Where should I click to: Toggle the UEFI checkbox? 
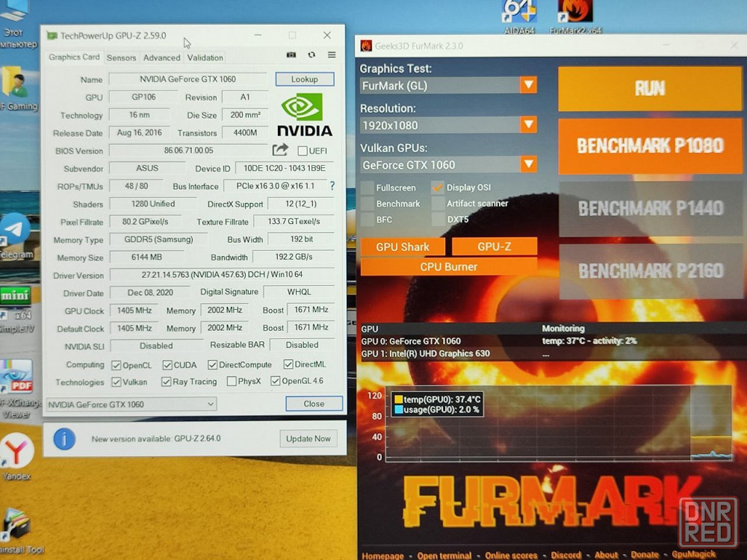(x=302, y=151)
